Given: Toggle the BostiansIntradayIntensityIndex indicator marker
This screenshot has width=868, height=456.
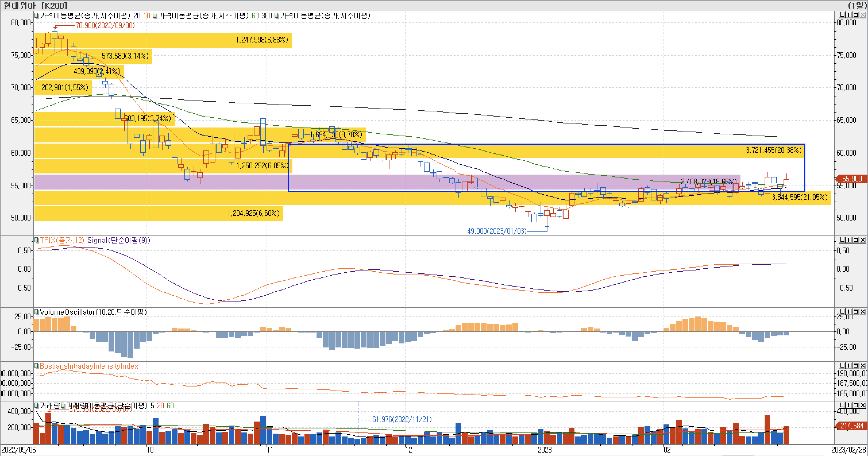Looking at the screenshot, I should coord(36,366).
